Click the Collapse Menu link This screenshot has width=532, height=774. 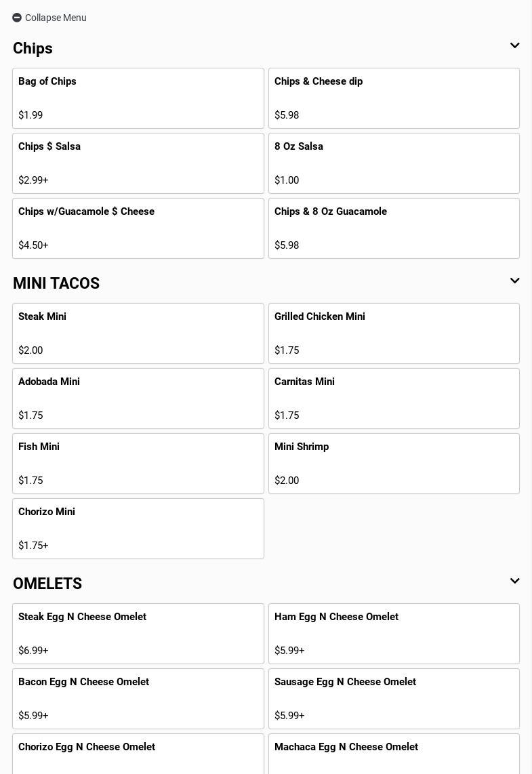tap(56, 18)
